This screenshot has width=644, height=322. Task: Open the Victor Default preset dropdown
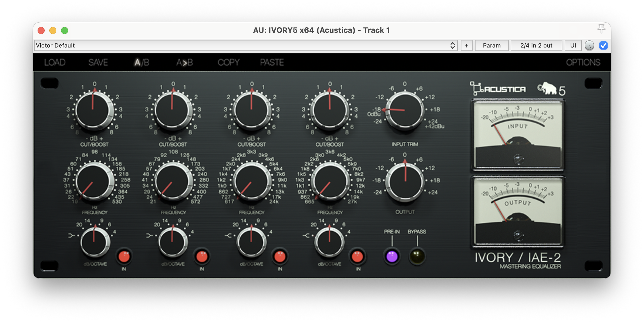pyautogui.click(x=246, y=45)
